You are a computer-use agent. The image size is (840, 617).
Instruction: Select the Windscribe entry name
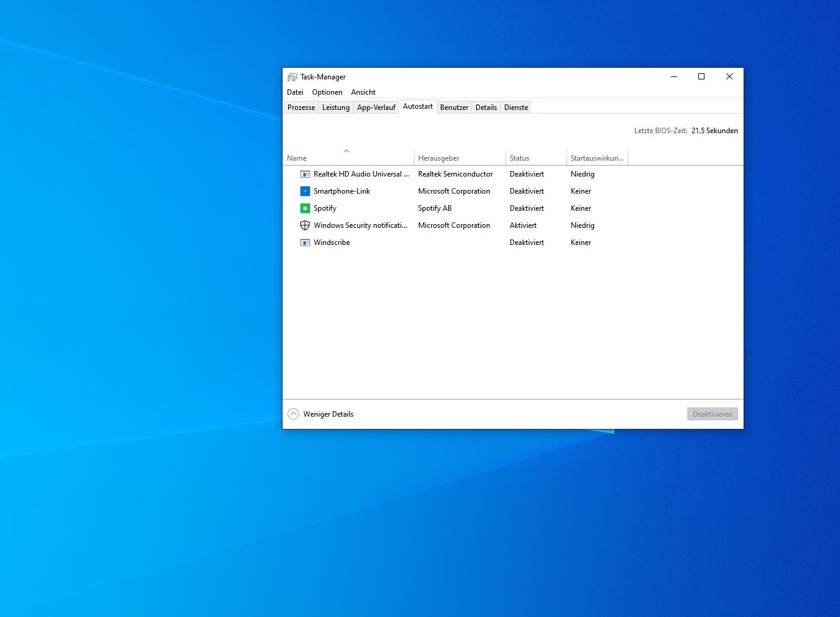pyautogui.click(x=331, y=243)
